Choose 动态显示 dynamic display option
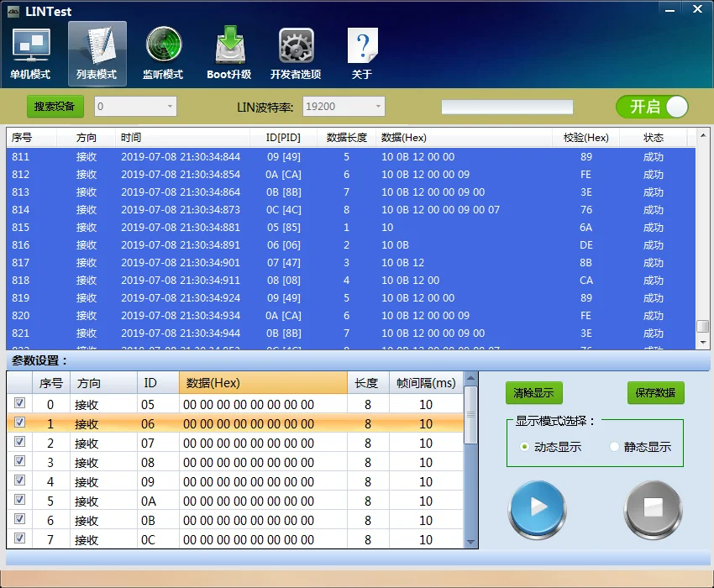714x588 pixels. click(x=525, y=447)
